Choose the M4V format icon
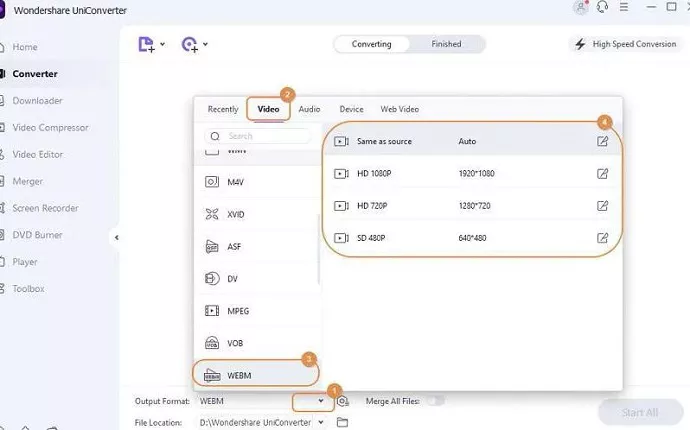This screenshot has width=690, height=430. coord(212,182)
